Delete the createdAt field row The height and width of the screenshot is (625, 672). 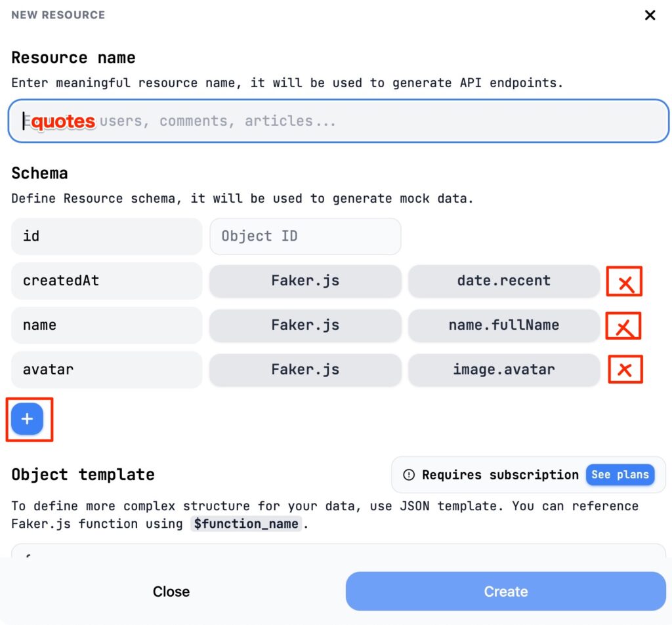[624, 282]
